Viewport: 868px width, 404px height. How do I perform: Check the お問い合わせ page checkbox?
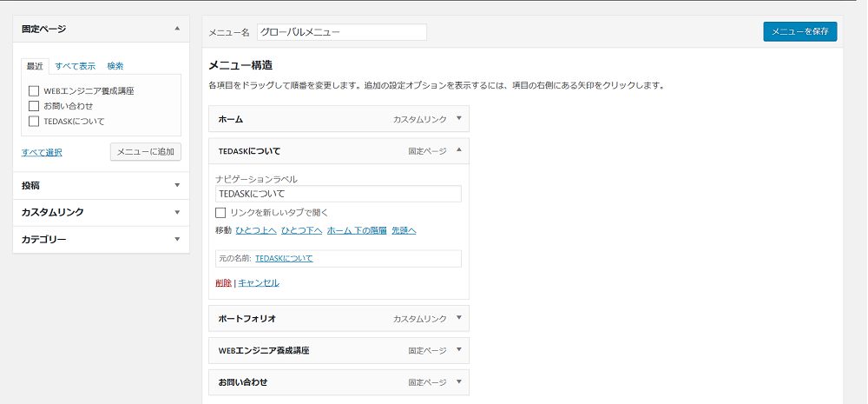(34, 105)
